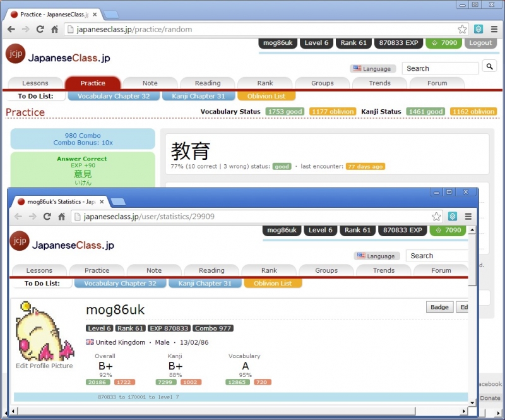Click the jcjp logo in the statistics window
505x420 pixels.
point(20,241)
